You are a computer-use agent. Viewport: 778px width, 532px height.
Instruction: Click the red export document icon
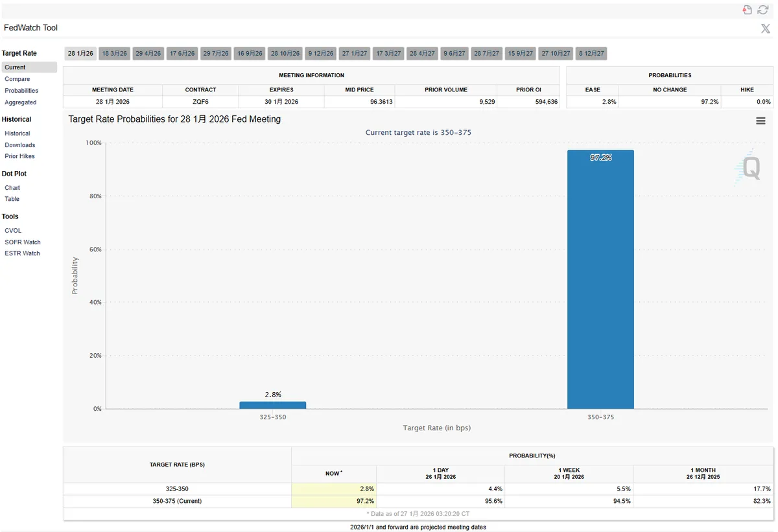click(x=748, y=10)
